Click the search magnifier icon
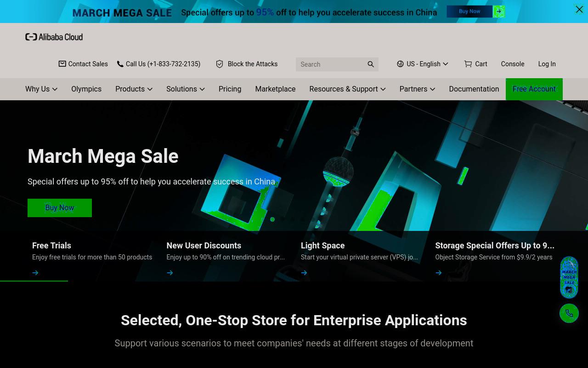Screen dimensions: 588x368 (x=371, y=64)
